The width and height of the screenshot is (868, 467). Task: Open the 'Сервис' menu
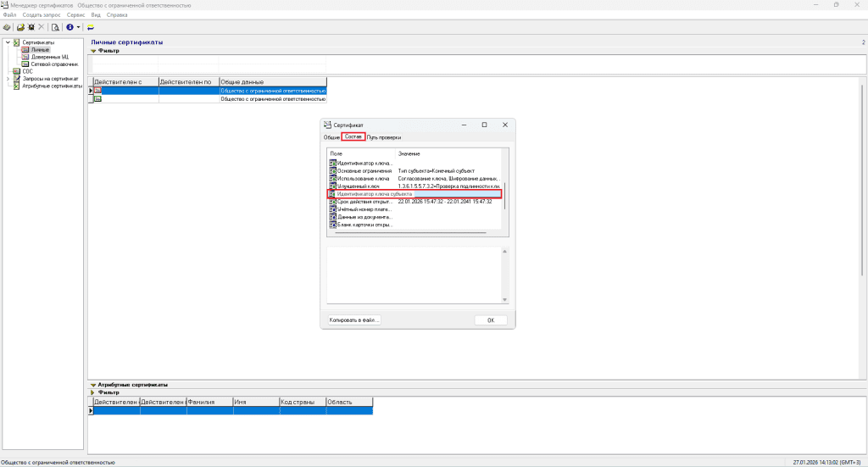click(x=75, y=15)
